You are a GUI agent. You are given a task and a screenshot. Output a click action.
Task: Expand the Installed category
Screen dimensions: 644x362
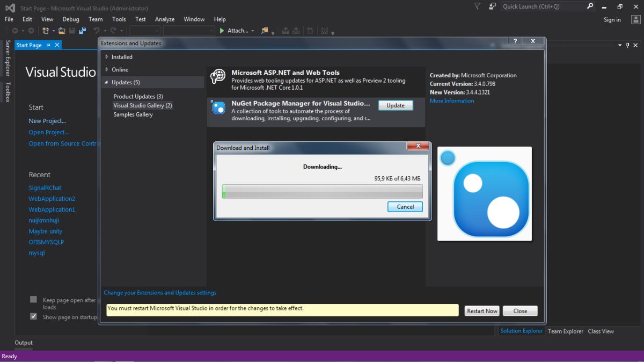[x=106, y=56]
